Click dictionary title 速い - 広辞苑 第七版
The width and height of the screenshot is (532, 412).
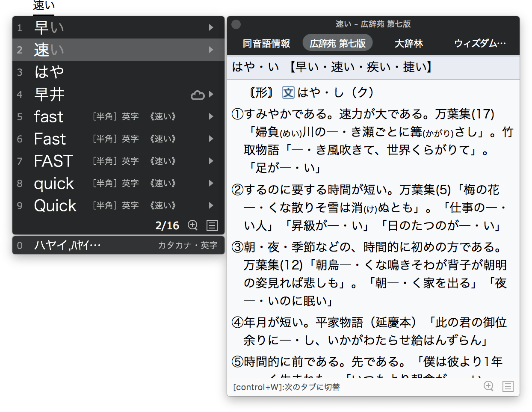click(373, 24)
